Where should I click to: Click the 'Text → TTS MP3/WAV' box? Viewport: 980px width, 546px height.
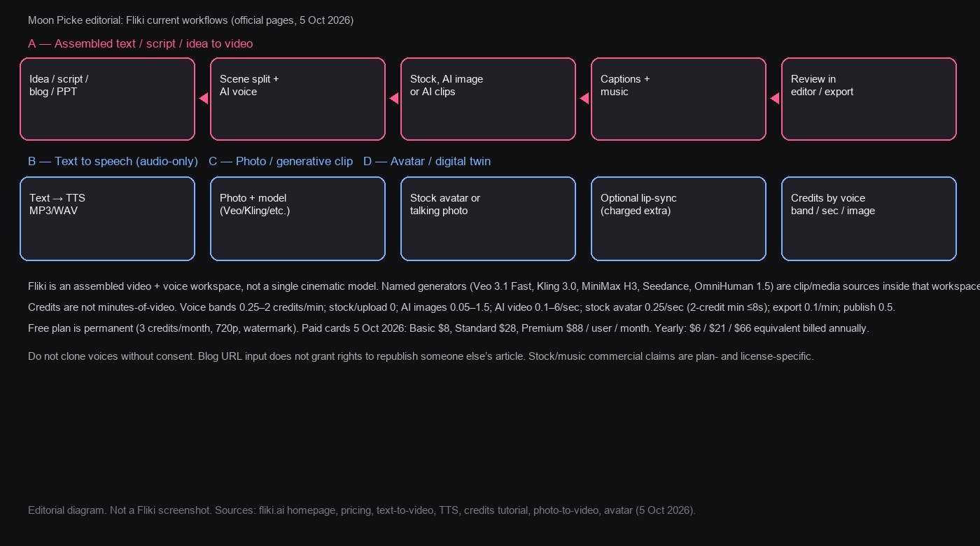pyautogui.click(x=107, y=218)
